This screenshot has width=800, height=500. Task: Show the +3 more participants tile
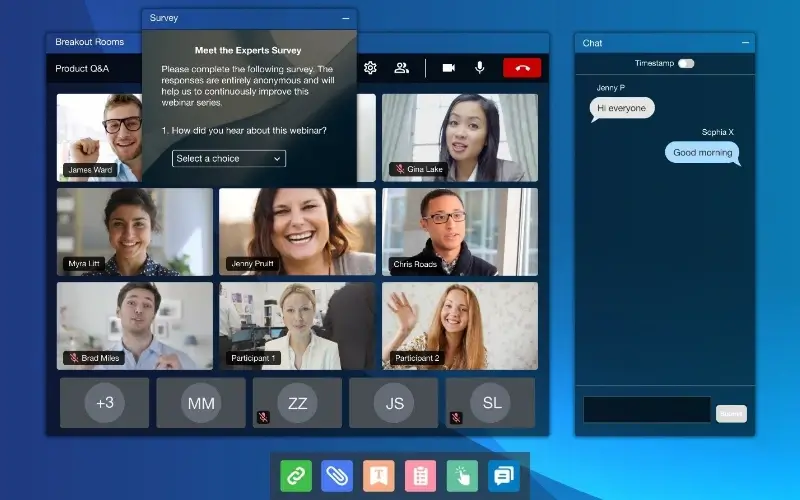coord(105,403)
